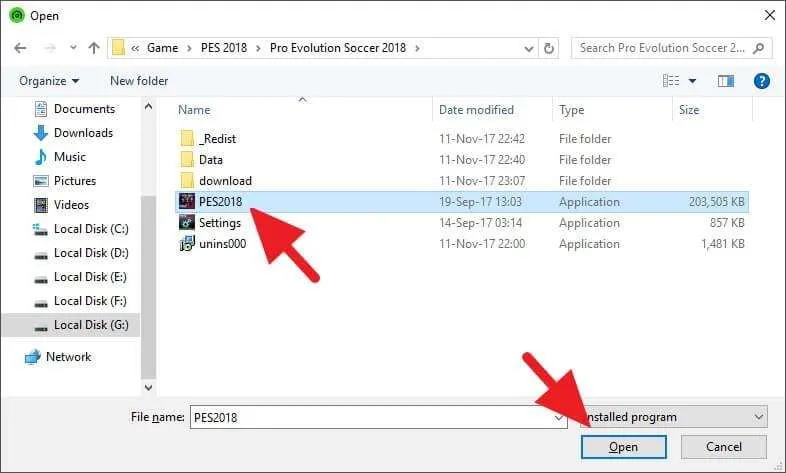Sort by the Size column header

point(689,110)
